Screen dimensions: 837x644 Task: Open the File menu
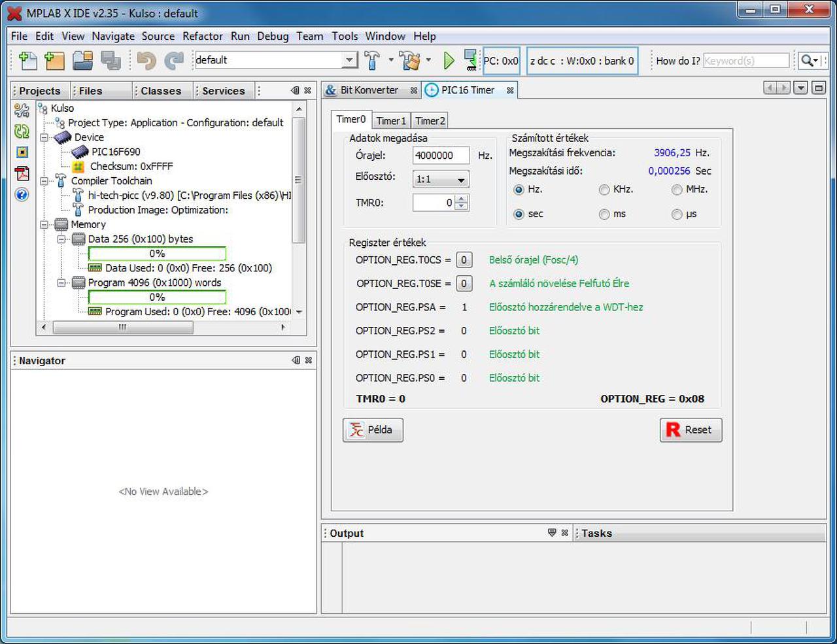pyautogui.click(x=19, y=36)
